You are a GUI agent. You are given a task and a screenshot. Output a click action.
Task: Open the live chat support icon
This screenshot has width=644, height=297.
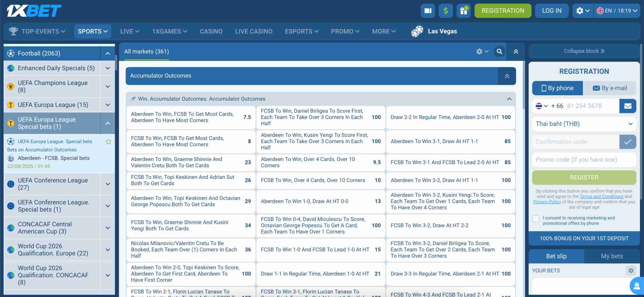637,286
